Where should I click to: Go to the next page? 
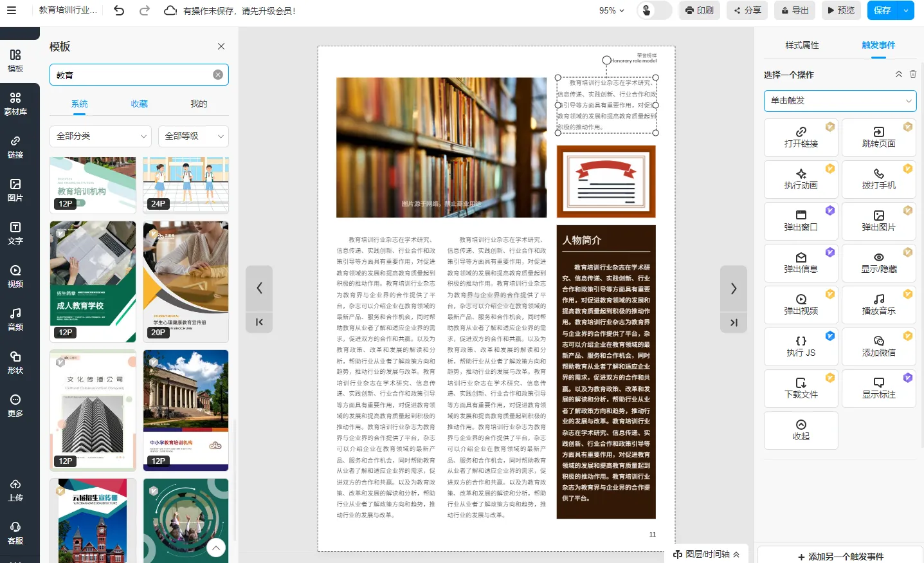(734, 288)
